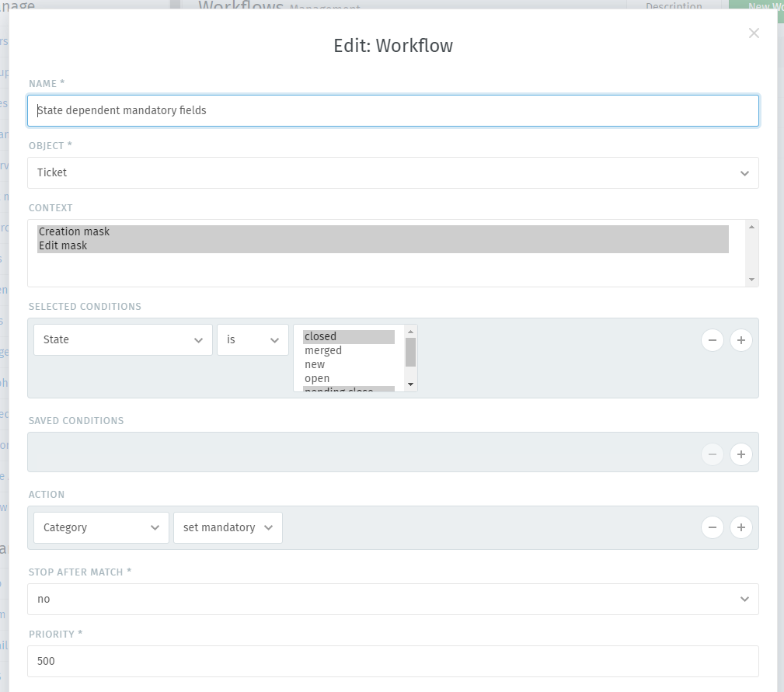
Task: Select Creation mask in Context list
Action: pyautogui.click(x=382, y=232)
